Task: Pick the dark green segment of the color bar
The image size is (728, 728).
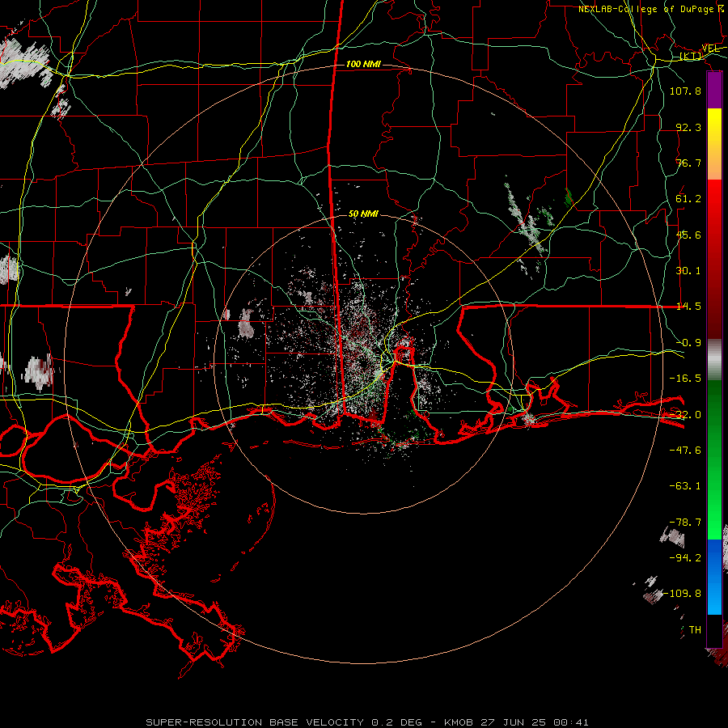Action: click(714, 418)
